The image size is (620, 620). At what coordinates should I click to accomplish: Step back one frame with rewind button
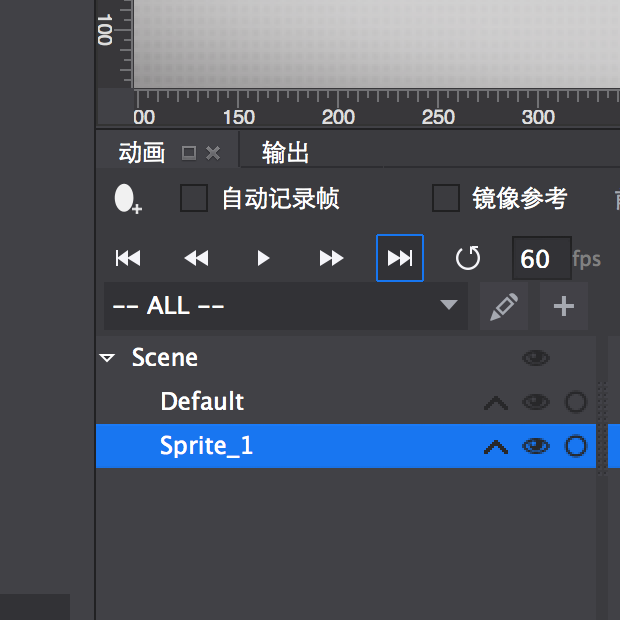tap(196, 258)
